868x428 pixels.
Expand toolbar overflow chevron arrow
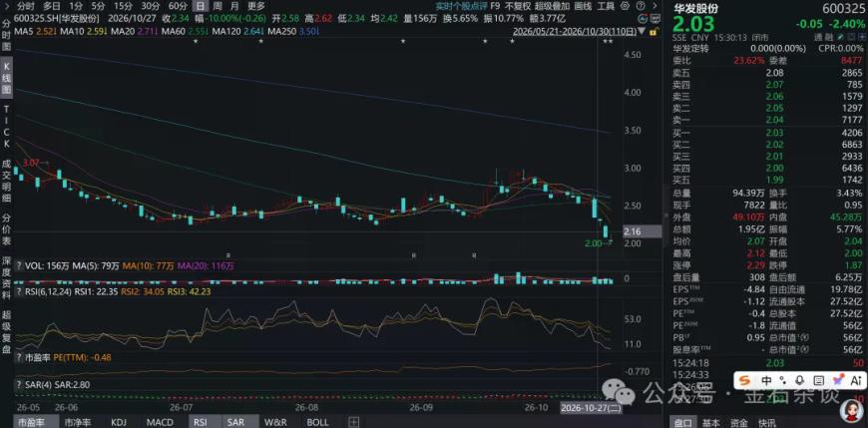click(x=654, y=6)
